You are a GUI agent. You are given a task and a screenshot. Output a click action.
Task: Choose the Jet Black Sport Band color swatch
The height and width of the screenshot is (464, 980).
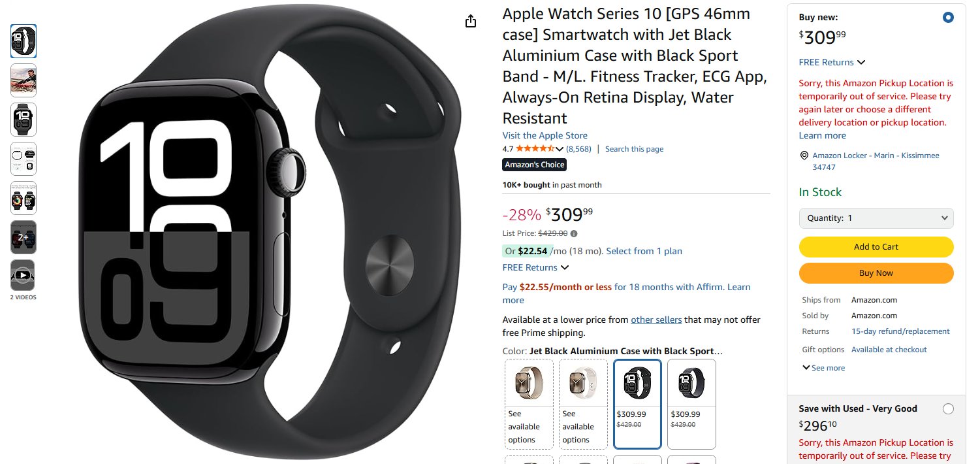637,404
